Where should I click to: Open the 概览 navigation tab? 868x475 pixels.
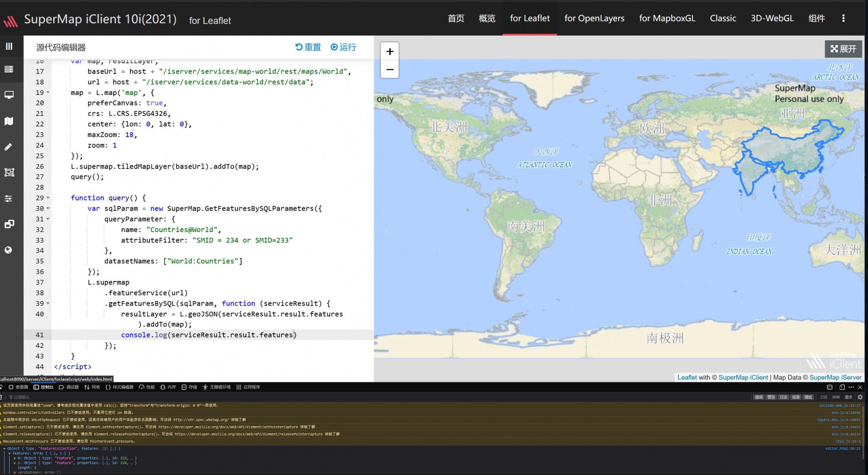point(487,18)
